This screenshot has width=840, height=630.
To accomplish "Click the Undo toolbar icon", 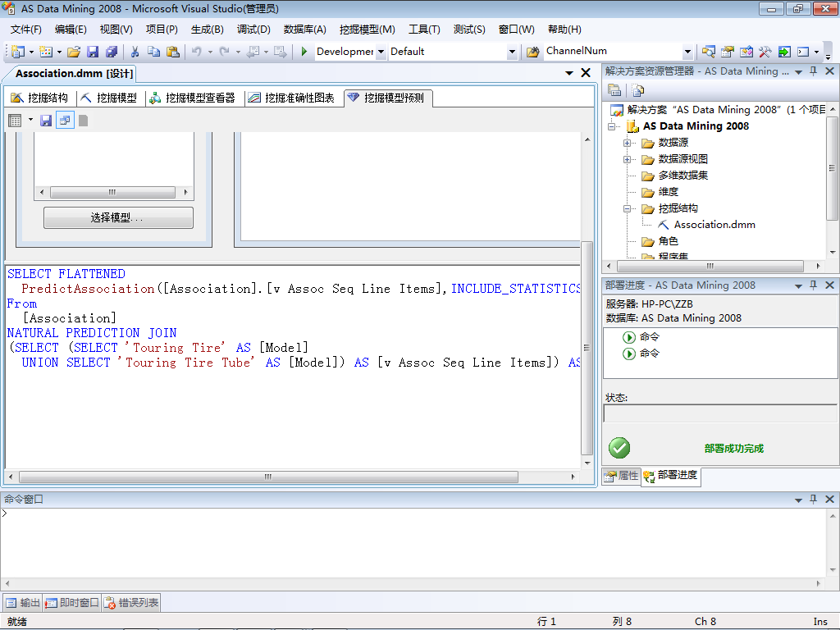I will [197, 52].
